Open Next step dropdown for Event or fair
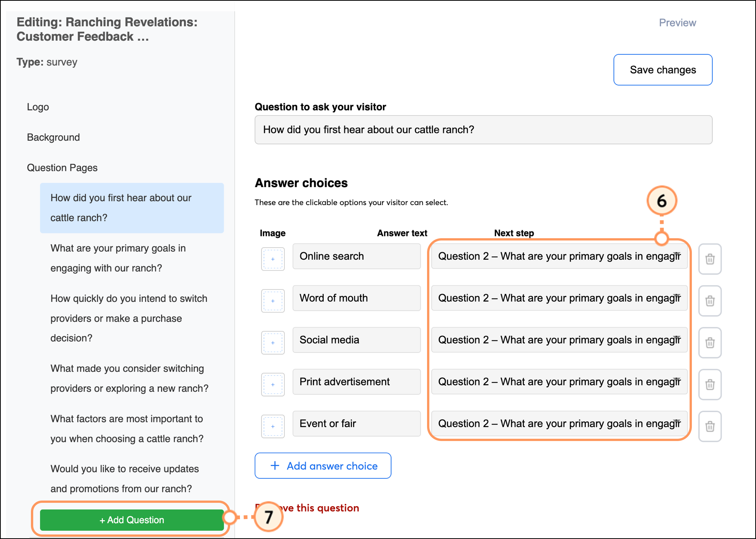 pos(559,424)
